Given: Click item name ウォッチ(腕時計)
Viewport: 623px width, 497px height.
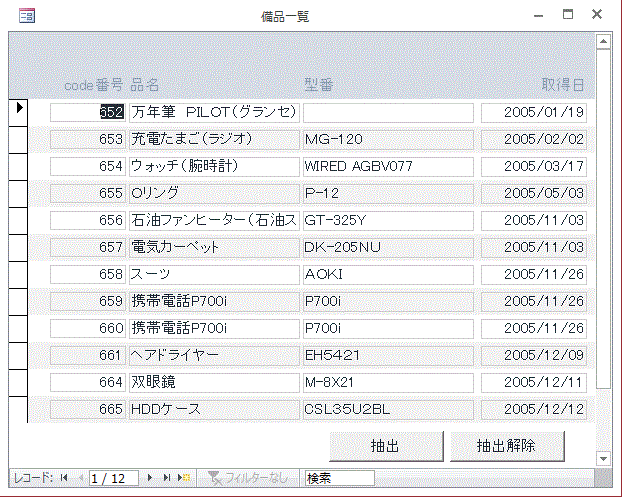Looking at the screenshot, I should [x=214, y=166].
